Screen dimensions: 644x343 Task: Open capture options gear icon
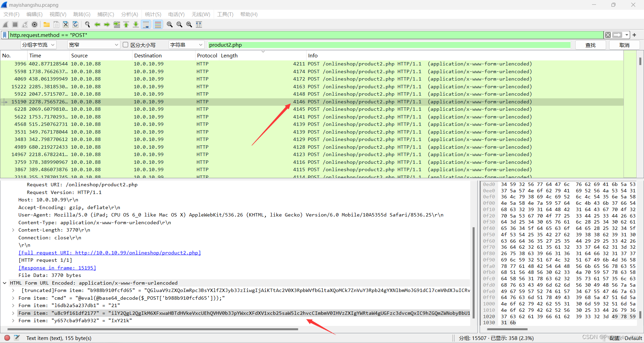35,24
